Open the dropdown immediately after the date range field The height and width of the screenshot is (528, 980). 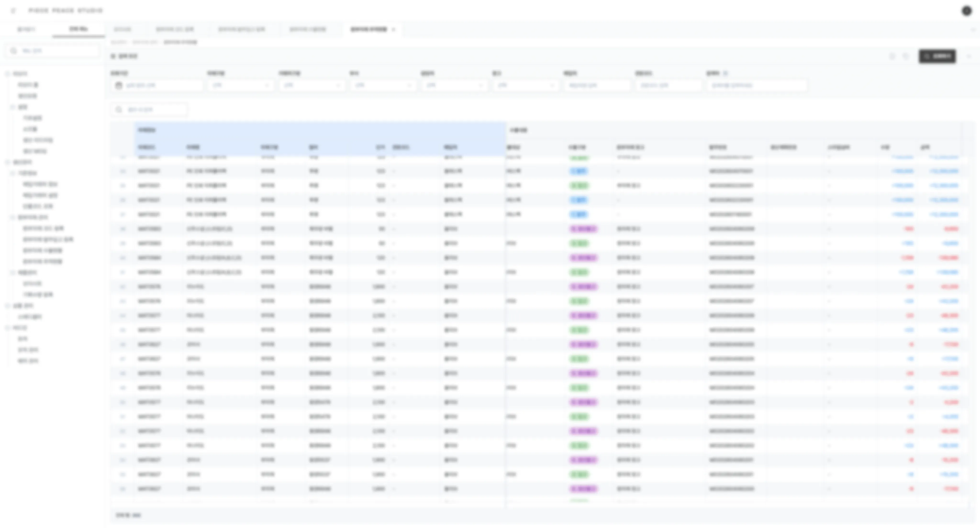(240, 85)
